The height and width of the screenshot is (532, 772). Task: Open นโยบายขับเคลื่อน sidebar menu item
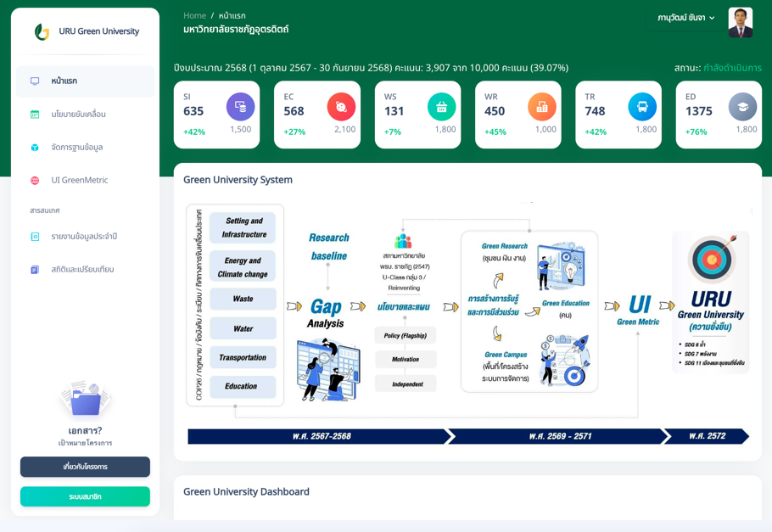pyautogui.click(x=78, y=115)
